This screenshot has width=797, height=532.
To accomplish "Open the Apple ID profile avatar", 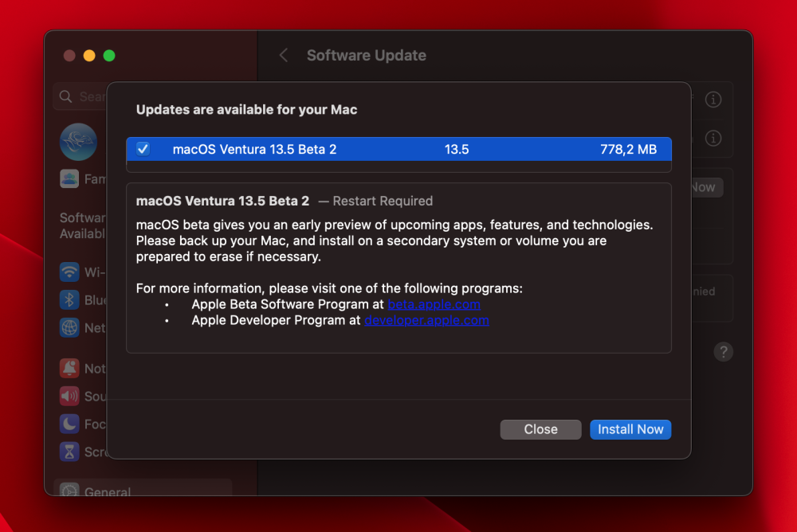I will tap(78, 142).
